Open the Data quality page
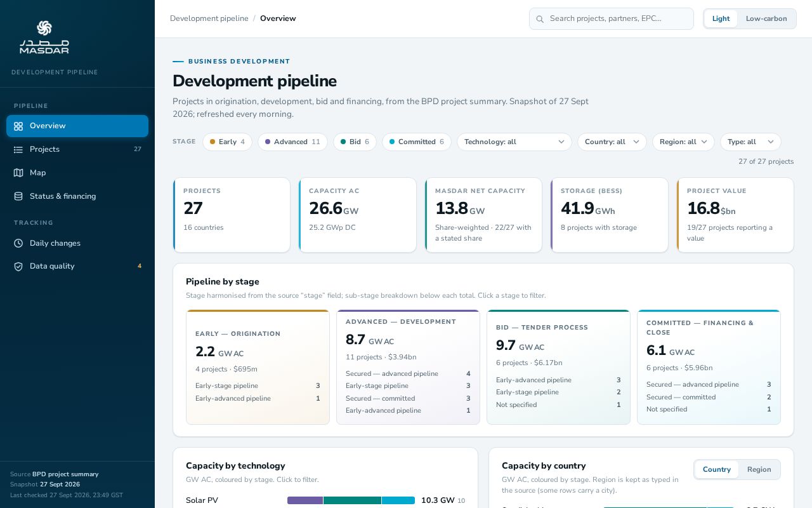This screenshot has width=812, height=508. coord(77,267)
